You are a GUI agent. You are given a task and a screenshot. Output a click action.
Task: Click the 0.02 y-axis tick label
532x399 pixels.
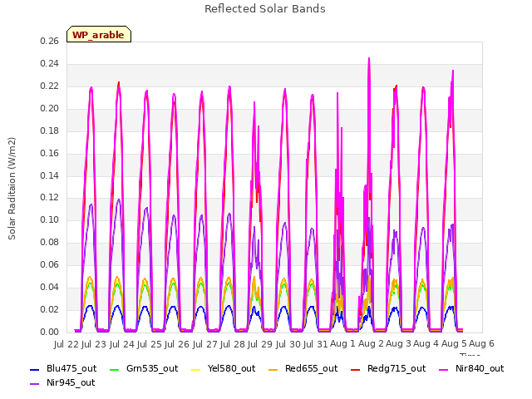click(x=50, y=309)
